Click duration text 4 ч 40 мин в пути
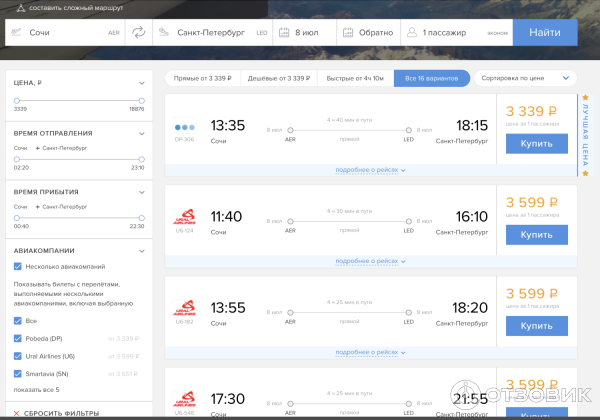 (349, 120)
